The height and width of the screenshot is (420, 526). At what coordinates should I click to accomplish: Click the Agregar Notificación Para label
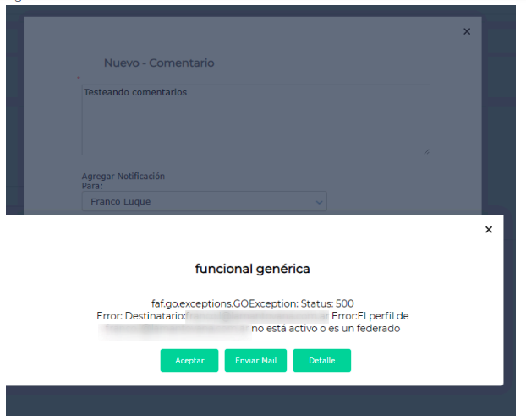pos(123,181)
